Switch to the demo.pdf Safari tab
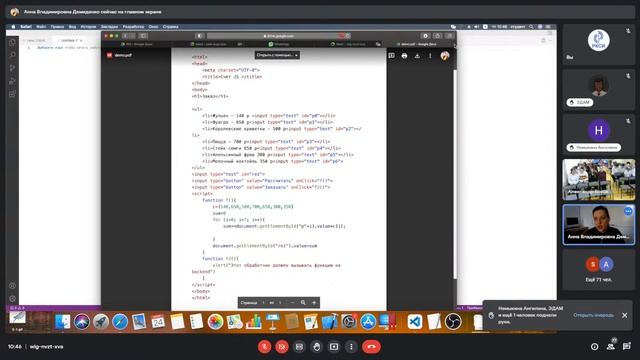Image resolution: width=640 pixels, height=360 pixels. coord(418,44)
